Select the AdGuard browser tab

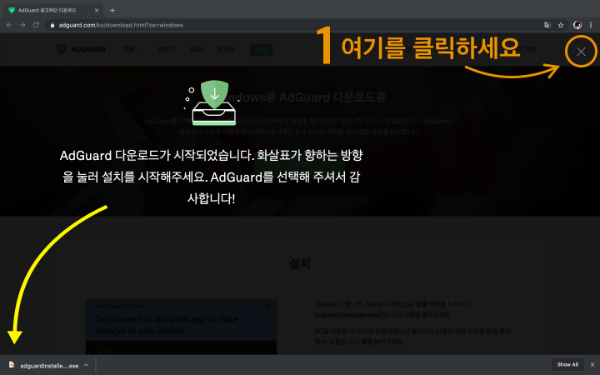coord(52,10)
